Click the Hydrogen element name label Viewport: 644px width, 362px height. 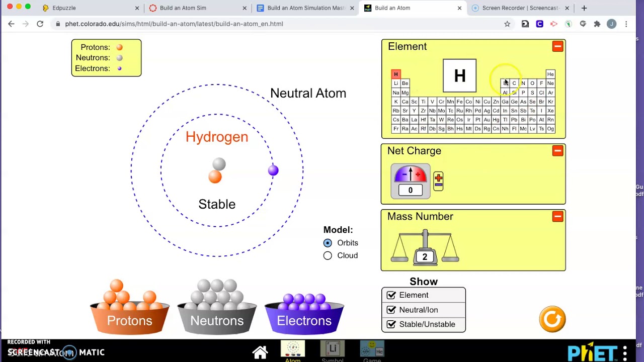[x=217, y=137]
